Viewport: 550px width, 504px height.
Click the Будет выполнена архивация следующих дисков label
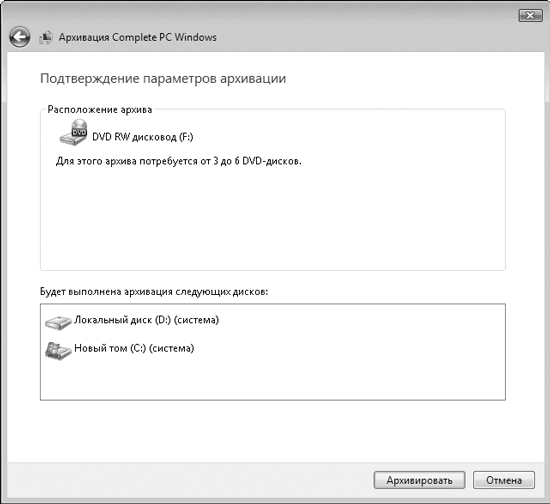154,292
